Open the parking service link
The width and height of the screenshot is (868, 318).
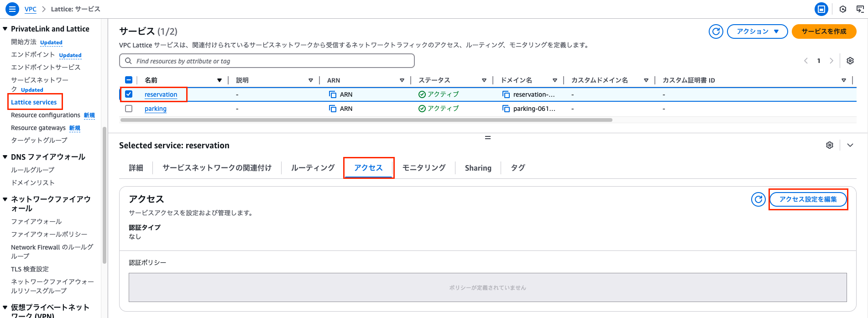coord(156,109)
